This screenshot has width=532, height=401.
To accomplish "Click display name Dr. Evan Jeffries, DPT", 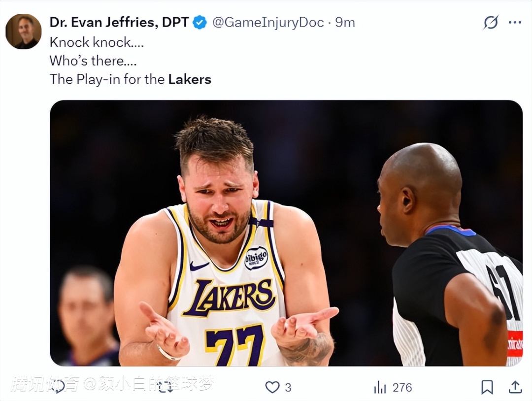I will (118, 23).
